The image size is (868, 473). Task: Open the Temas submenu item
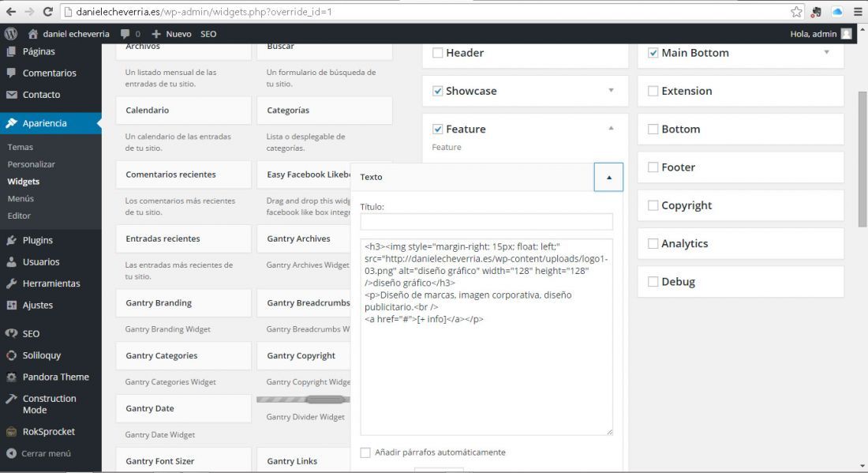point(21,148)
